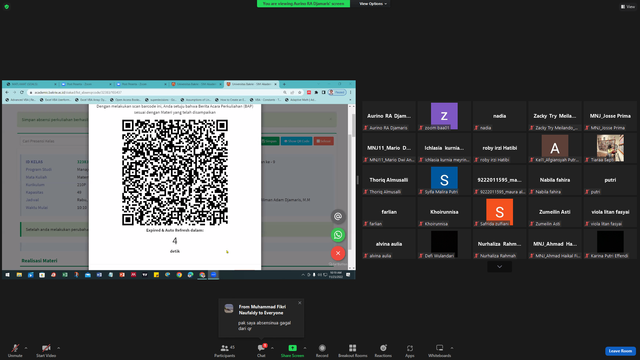Select the Safrida zulfiani orange S tile

point(499,212)
